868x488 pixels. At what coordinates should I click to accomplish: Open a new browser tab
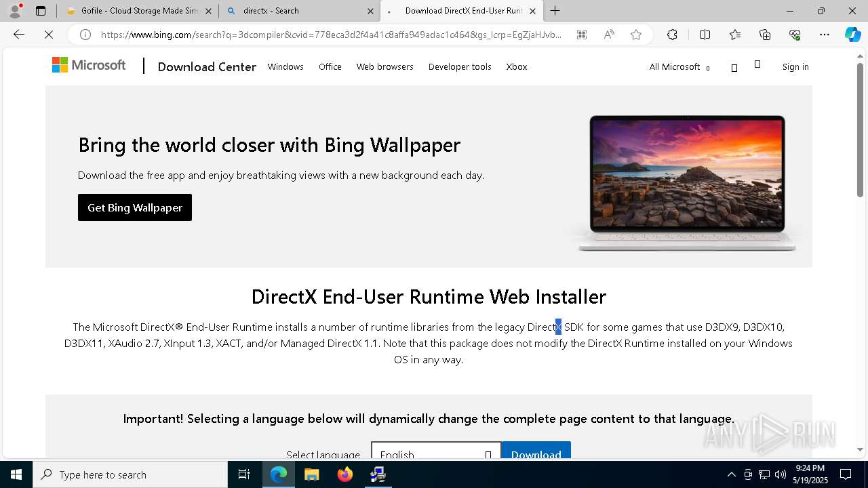(x=555, y=11)
